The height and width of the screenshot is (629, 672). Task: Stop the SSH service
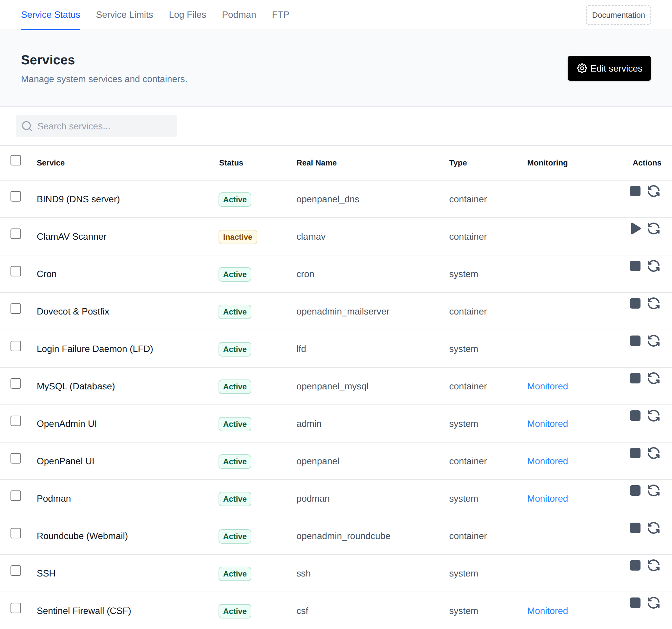click(x=635, y=565)
